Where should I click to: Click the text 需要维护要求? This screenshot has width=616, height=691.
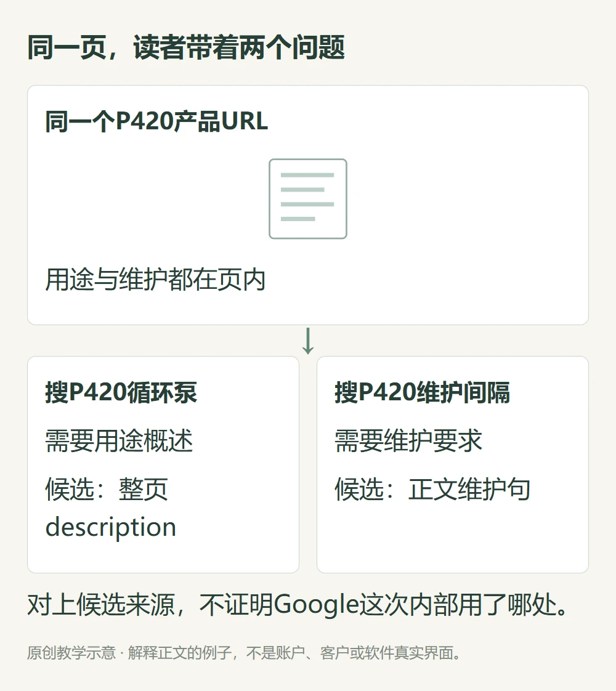(x=408, y=441)
